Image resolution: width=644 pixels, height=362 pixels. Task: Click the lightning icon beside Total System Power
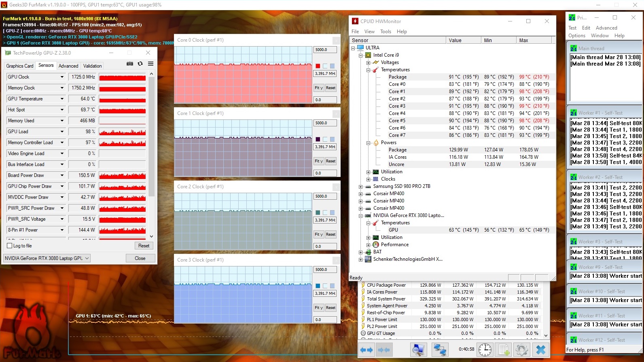(363, 299)
